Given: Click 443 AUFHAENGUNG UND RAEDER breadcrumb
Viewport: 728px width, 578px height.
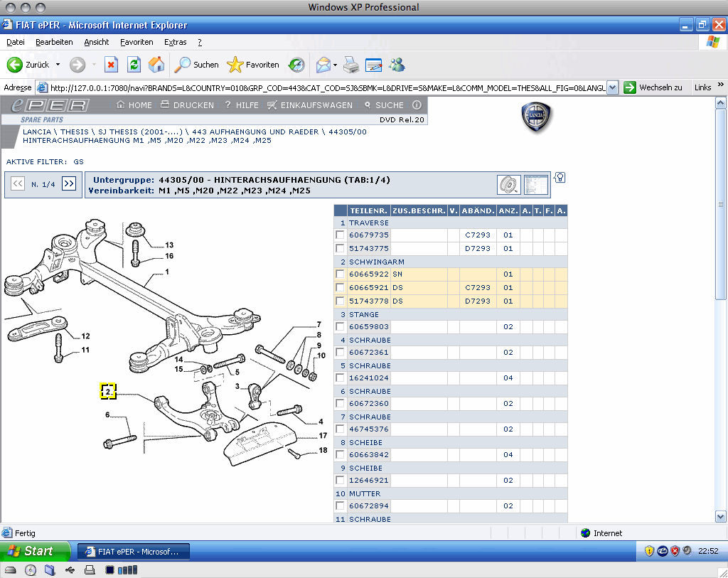Looking at the screenshot, I should [x=255, y=132].
